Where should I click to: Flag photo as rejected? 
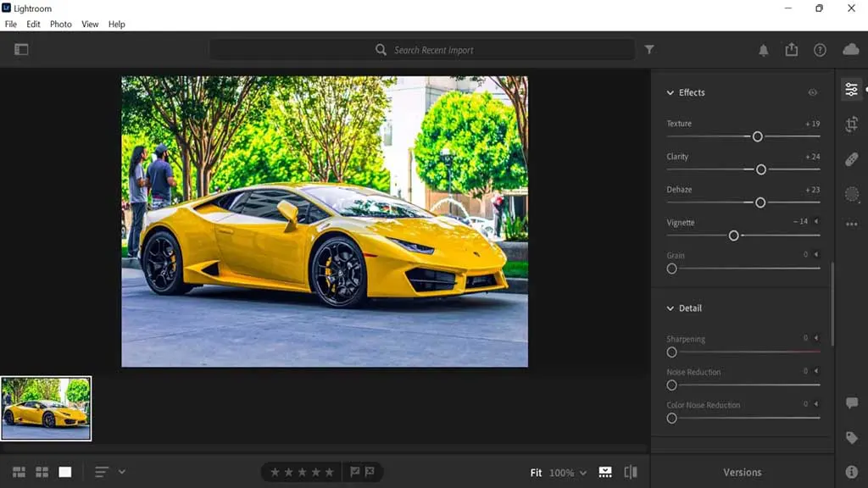370,471
